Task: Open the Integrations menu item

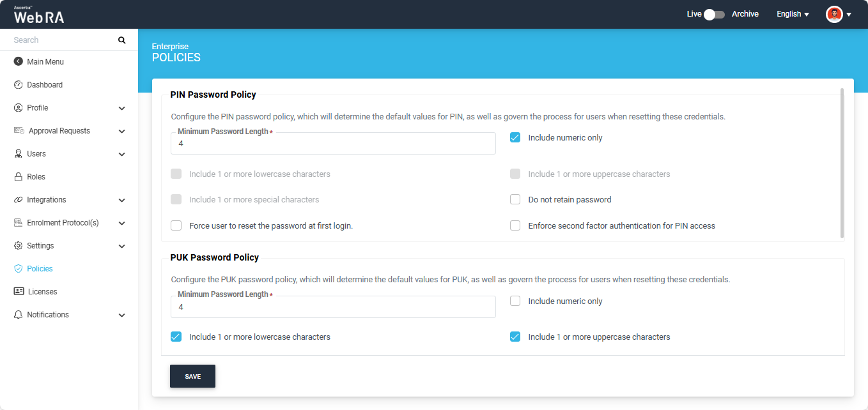Action: tap(46, 200)
